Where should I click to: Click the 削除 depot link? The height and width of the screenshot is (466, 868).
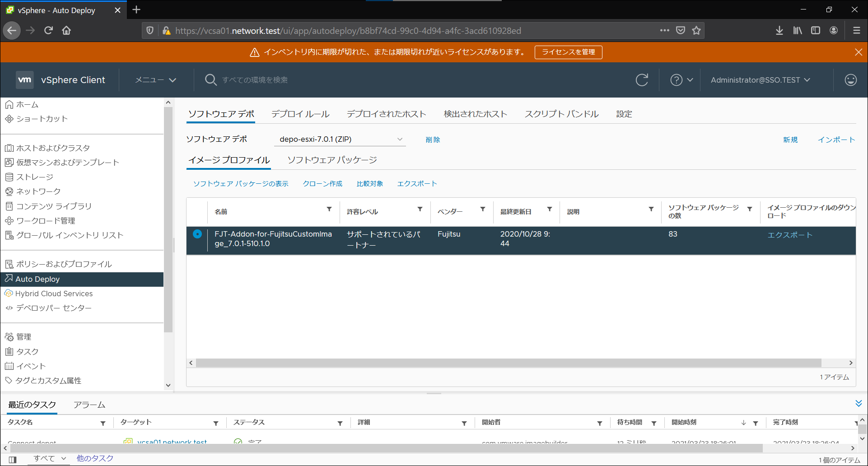(x=433, y=140)
